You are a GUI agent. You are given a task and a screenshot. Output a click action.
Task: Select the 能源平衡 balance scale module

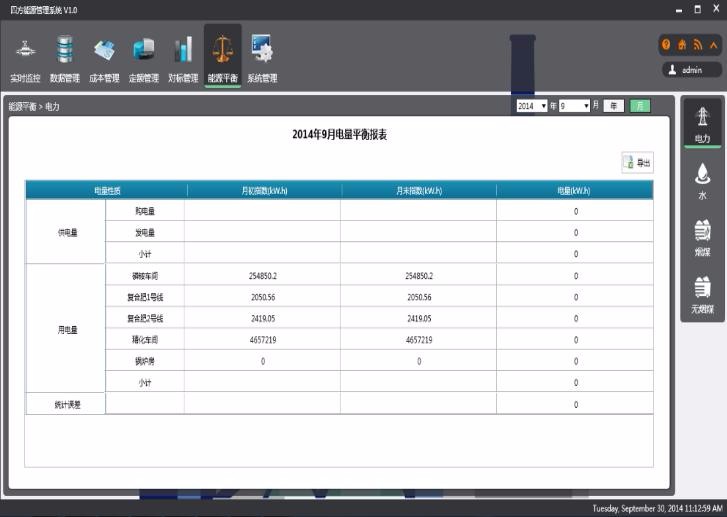coord(223,57)
